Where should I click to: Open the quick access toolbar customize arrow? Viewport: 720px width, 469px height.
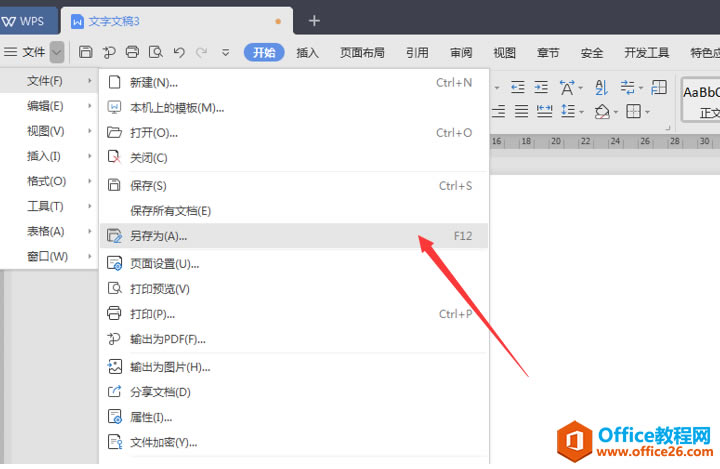click(225, 52)
